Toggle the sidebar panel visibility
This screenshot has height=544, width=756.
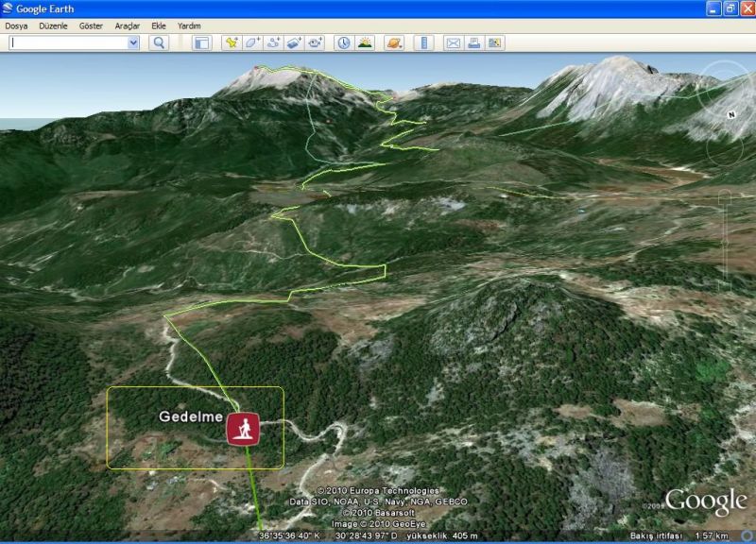click(201, 42)
